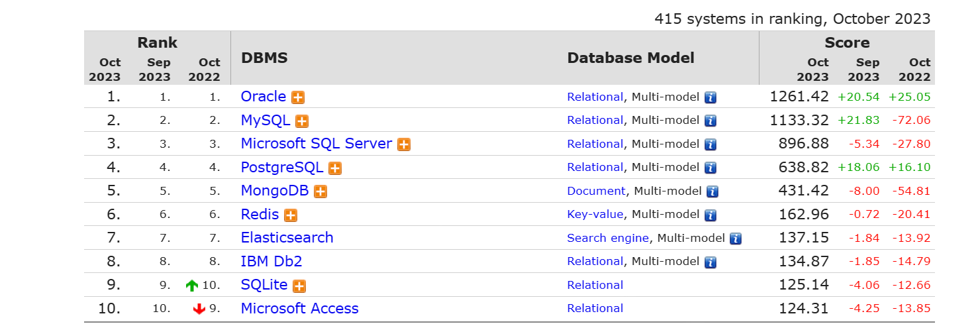Open the PostgreSQL database link
Image resolution: width=980 pixels, height=326 pixels.
[x=282, y=168]
